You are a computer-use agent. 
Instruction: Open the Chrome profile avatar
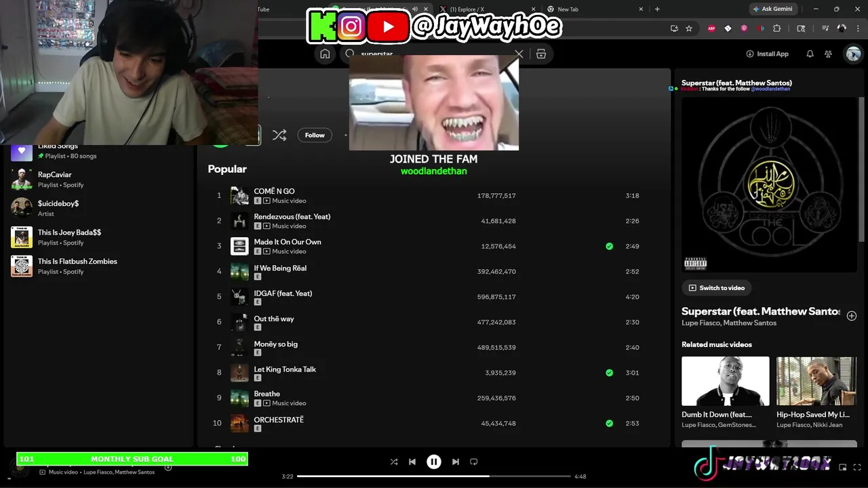click(842, 28)
